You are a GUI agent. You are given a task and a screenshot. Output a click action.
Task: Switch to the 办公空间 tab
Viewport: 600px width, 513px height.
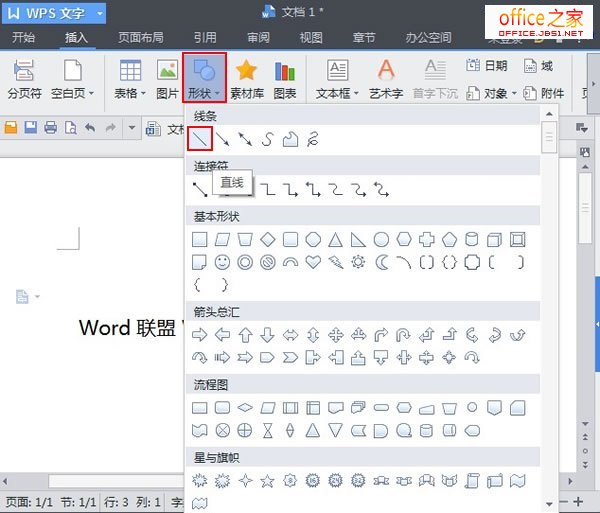click(x=428, y=37)
